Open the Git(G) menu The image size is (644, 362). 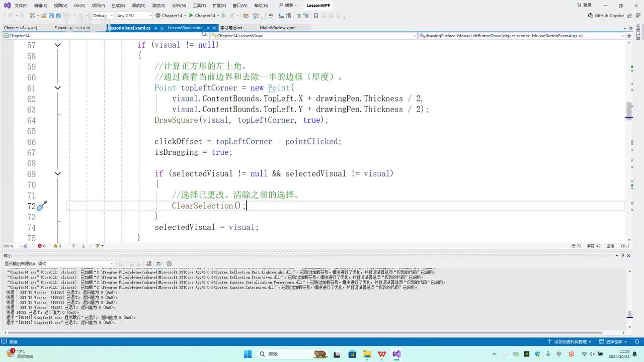point(79,6)
